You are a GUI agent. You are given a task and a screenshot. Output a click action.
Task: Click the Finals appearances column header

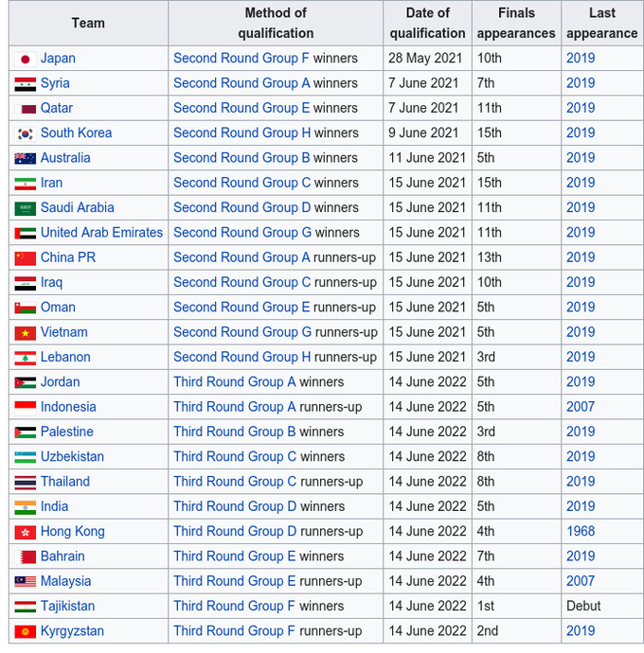tap(516, 23)
